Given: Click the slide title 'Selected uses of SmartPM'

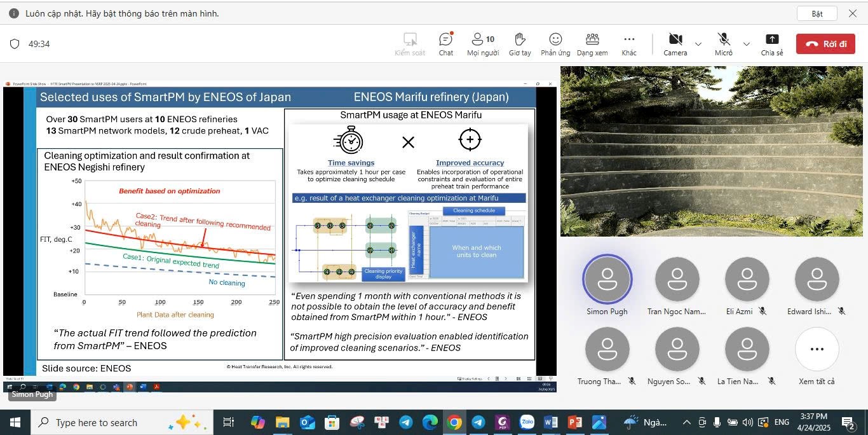Looking at the screenshot, I should coord(165,97).
